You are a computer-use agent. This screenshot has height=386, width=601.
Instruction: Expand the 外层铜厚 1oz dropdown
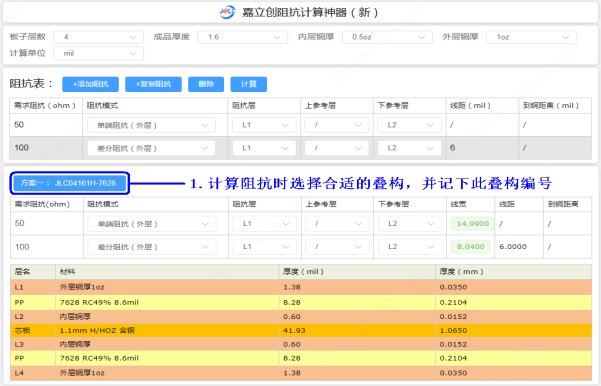tap(531, 37)
